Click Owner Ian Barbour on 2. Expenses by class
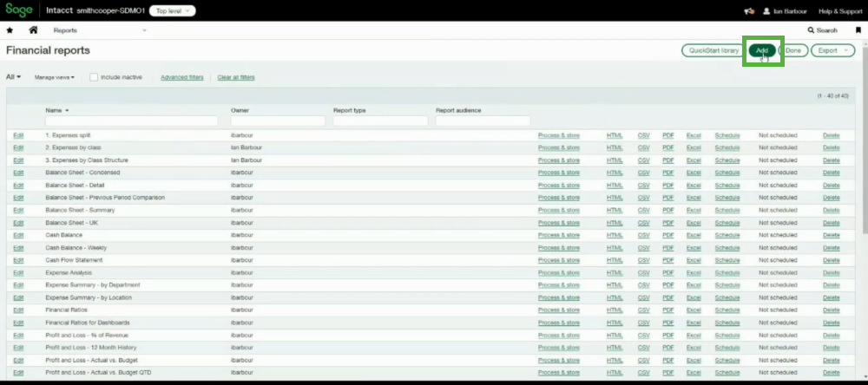Viewport: 868px width, 385px height. 247,147
